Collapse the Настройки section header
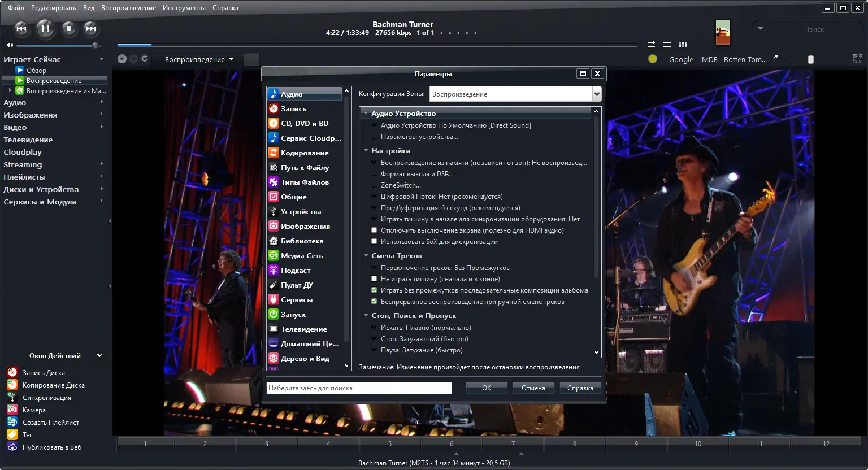Viewport: 868px width, 470px height. click(x=366, y=151)
